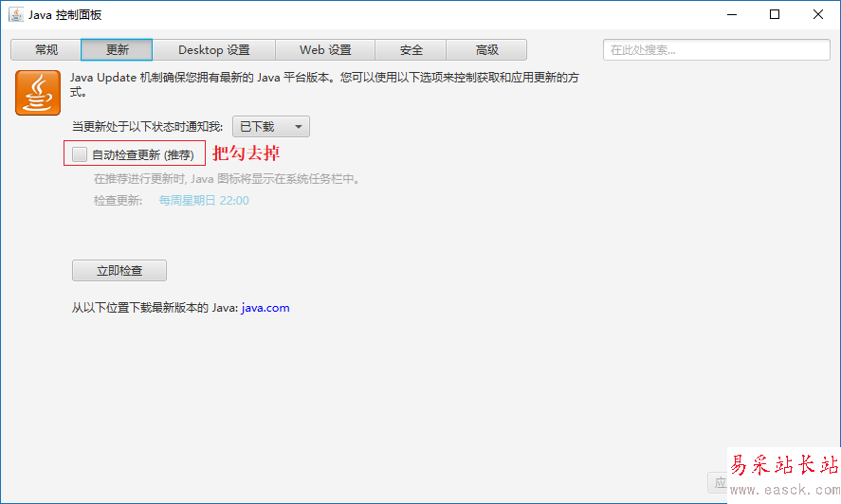Click the Java title bar icon
Image resolution: width=841 pixels, height=504 pixels.
click(x=16, y=14)
